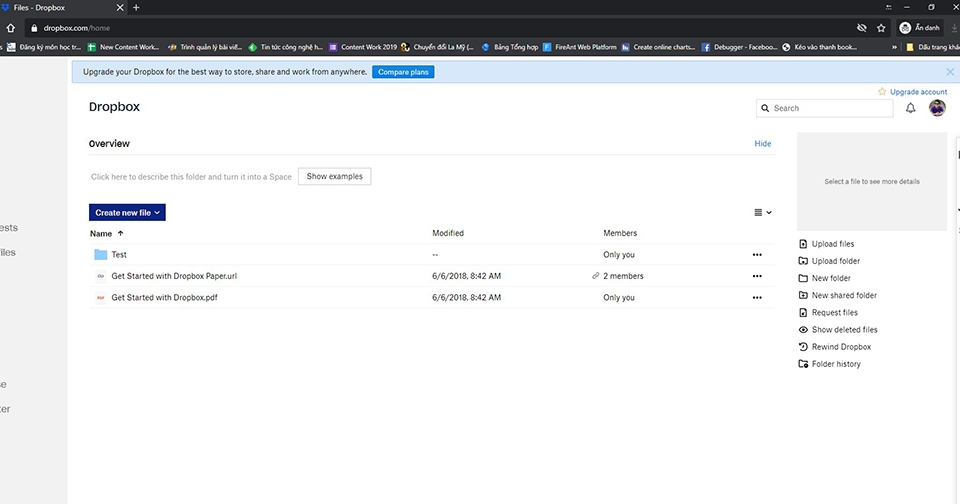Click the Upload files label
This screenshot has width=960, height=504.
tap(833, 244)
